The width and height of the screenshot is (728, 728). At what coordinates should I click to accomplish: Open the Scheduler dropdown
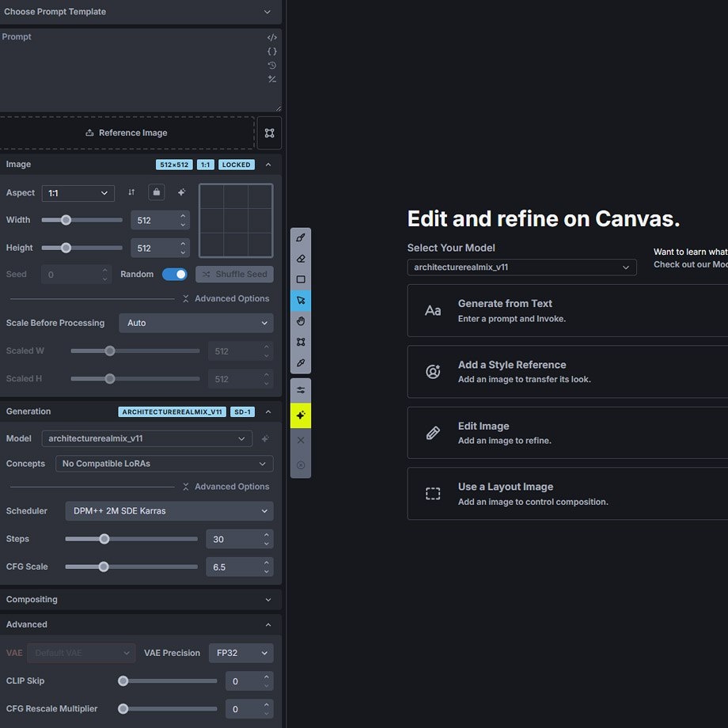click(169, 511)
